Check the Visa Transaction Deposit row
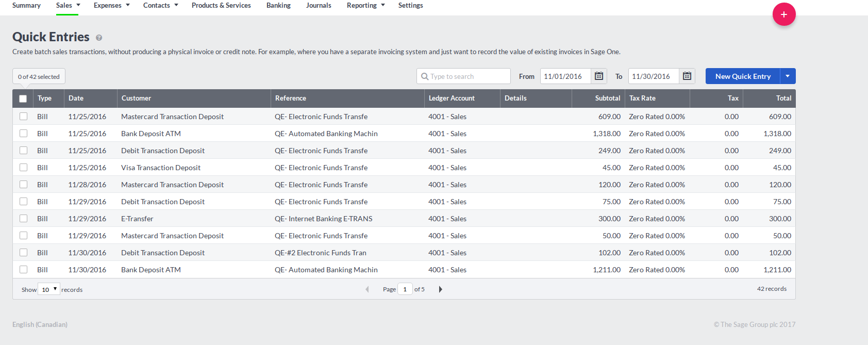868x345 pixels. point(23,168)
